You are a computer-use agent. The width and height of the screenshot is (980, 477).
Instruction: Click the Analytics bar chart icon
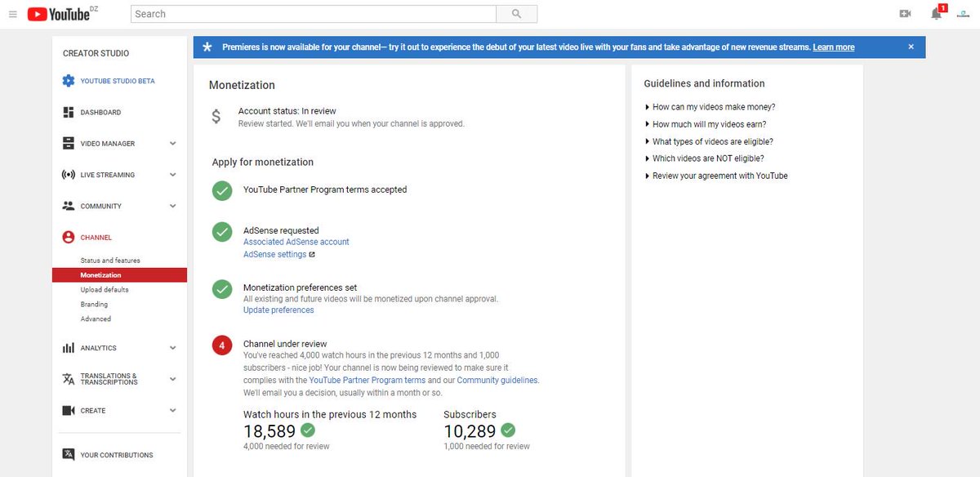click(69, 348)
